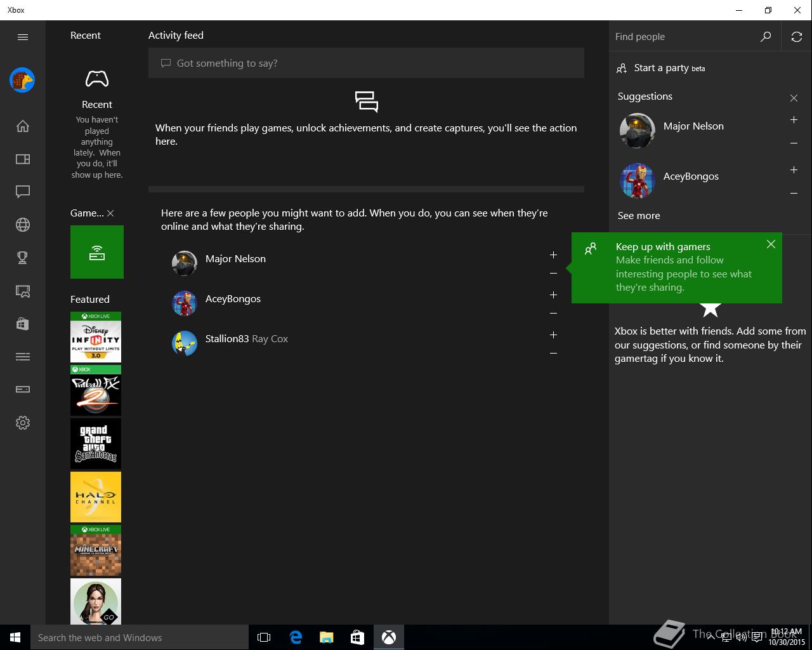Dismiss the Game streaming tip with X

(110, 213)
